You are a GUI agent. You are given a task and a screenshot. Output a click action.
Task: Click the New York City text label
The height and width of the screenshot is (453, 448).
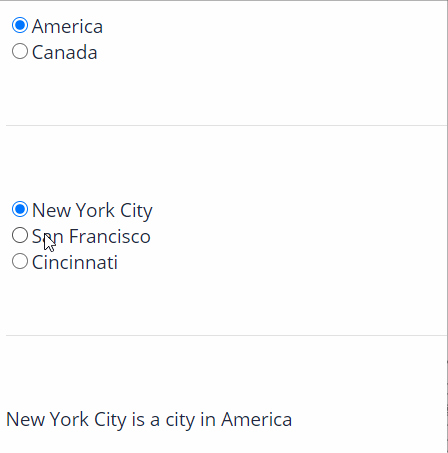point(92,211)
